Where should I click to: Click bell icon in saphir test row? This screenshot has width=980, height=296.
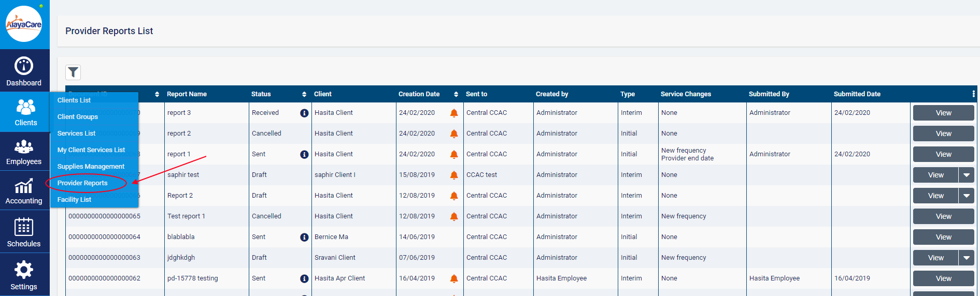coord(454,175)
